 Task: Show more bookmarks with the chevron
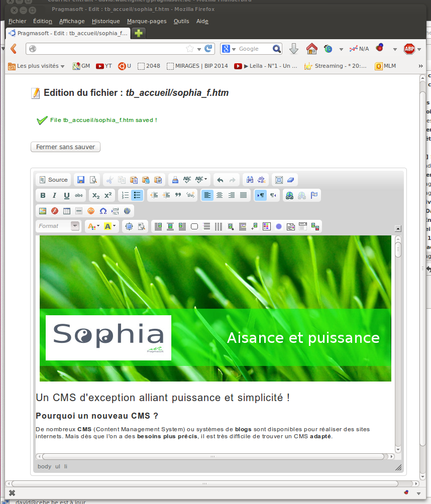[x=421, y=66]
